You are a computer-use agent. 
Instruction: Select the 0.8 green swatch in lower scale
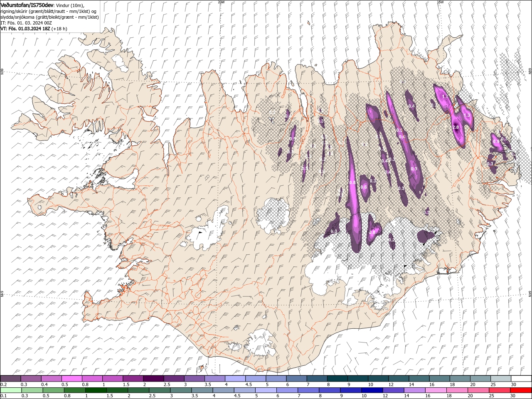point(74,390)
